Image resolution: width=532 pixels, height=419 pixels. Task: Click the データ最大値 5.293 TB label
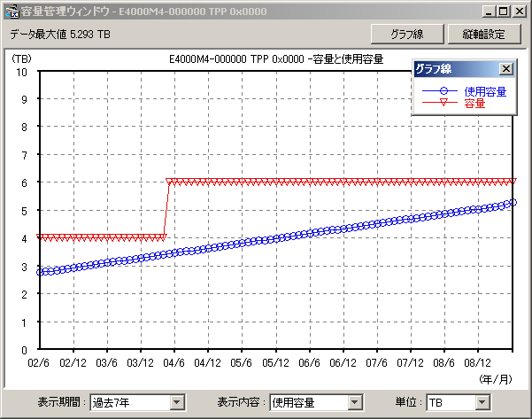(60, 34)
